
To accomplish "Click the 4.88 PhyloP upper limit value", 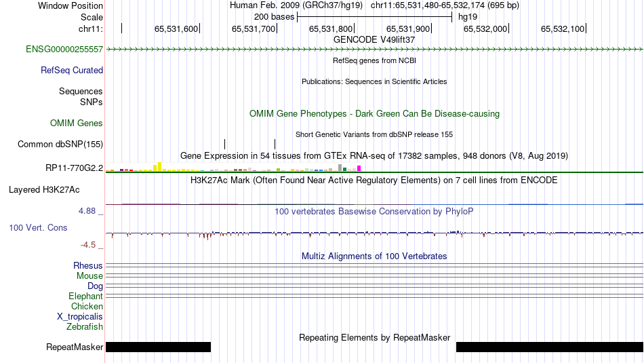I will [87, 211].
